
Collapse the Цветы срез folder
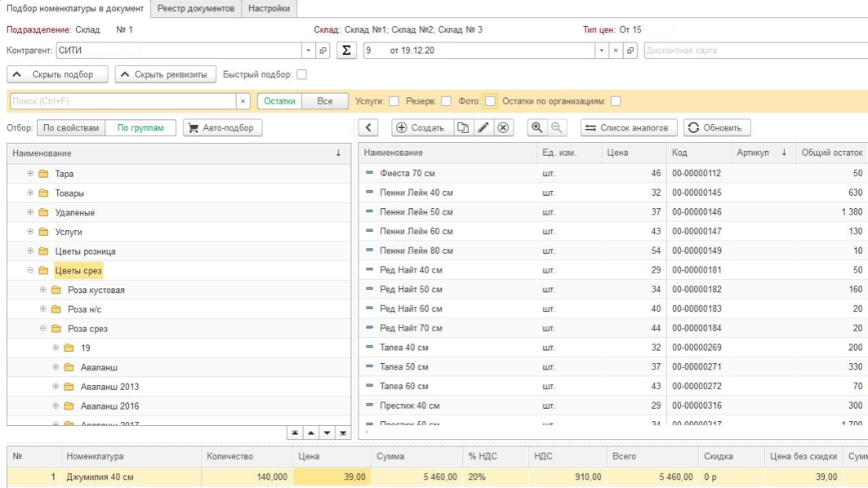(31, 271)
